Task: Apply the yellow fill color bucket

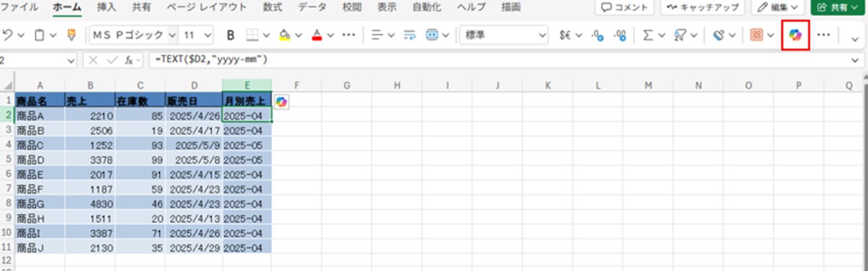Action: coord(285,35)
